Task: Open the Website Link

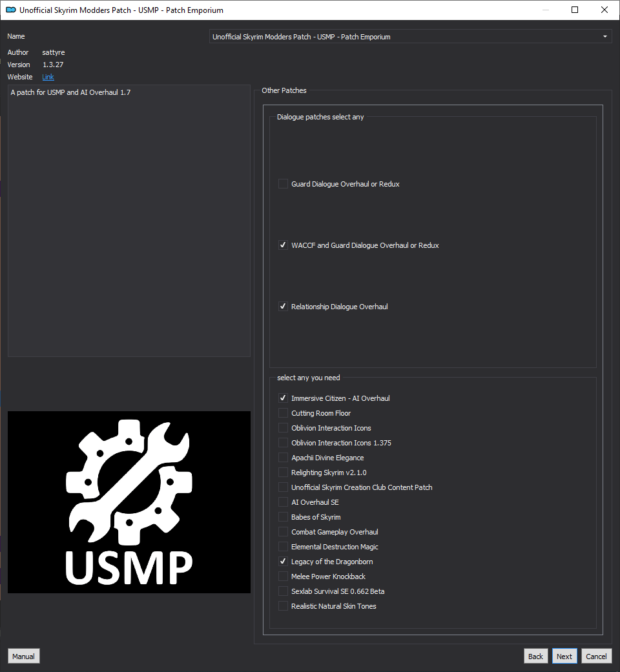Action: coord(48,77)
